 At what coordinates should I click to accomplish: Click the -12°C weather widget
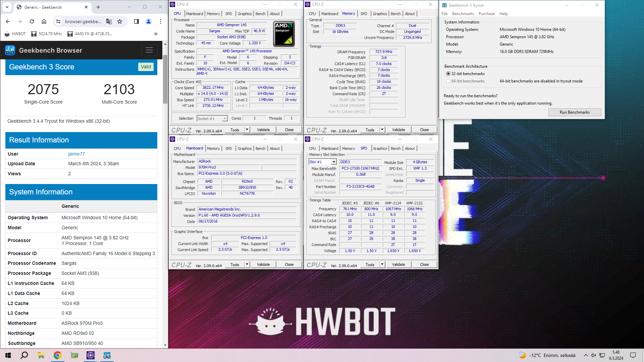[x=547, y=355]
